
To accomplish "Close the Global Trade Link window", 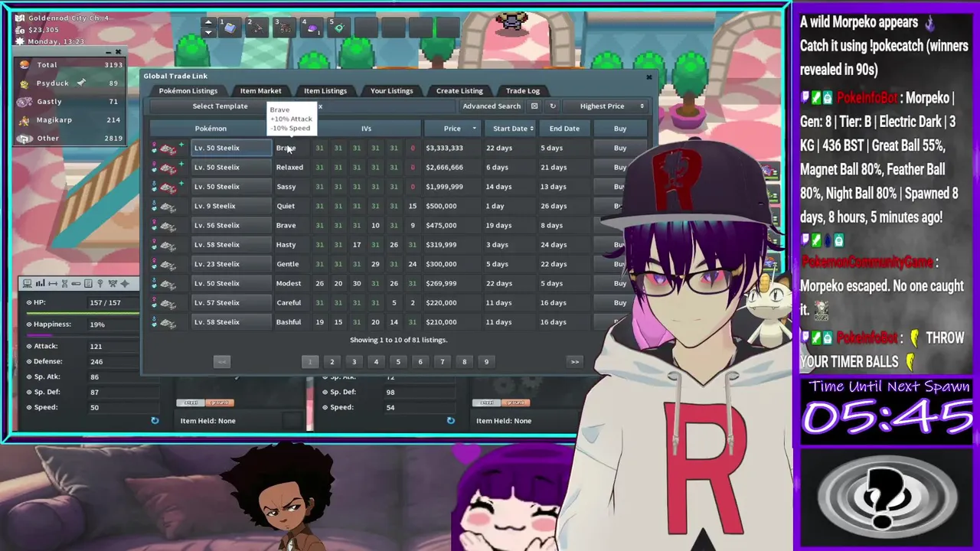I will [649, 77].
